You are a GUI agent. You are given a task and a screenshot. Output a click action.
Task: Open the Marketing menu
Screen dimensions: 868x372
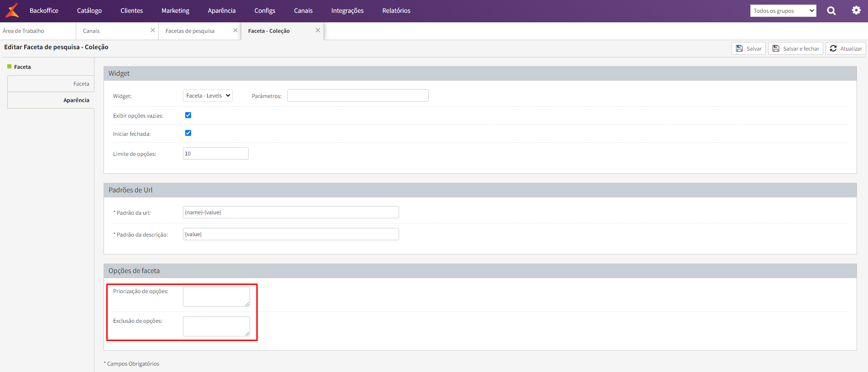tap(175, 10)
